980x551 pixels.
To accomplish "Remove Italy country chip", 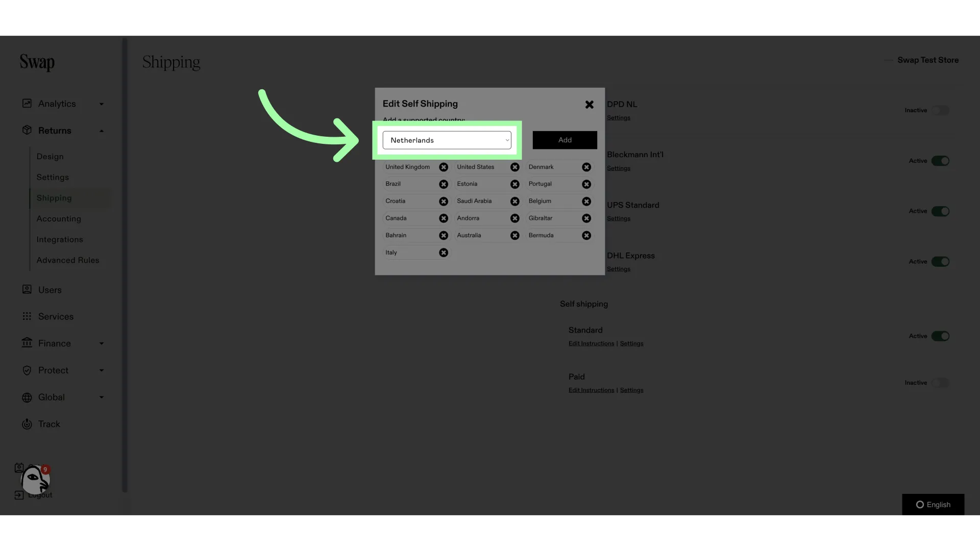I will pos(444,253).
